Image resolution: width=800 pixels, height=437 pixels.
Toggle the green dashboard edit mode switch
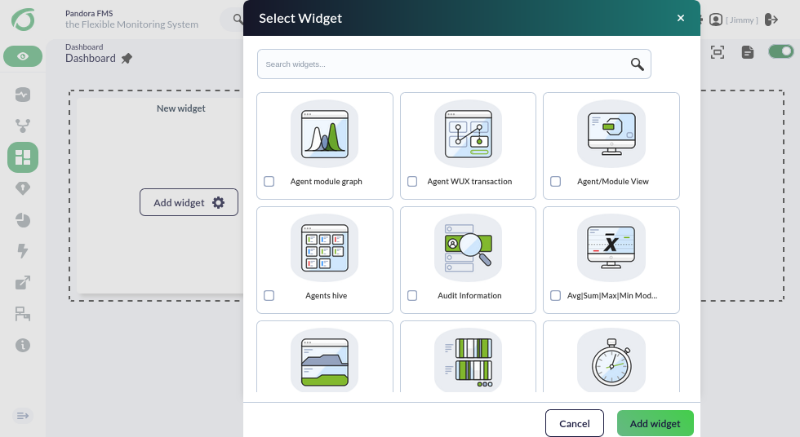(781, 52)
